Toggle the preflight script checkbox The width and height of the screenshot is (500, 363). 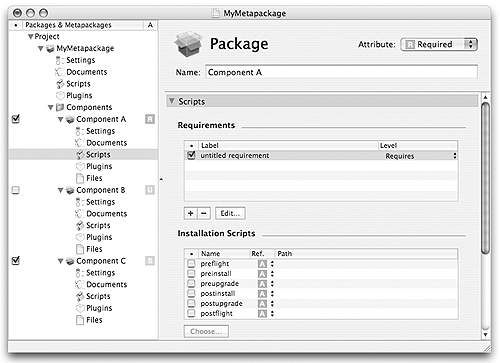point(191,264)
